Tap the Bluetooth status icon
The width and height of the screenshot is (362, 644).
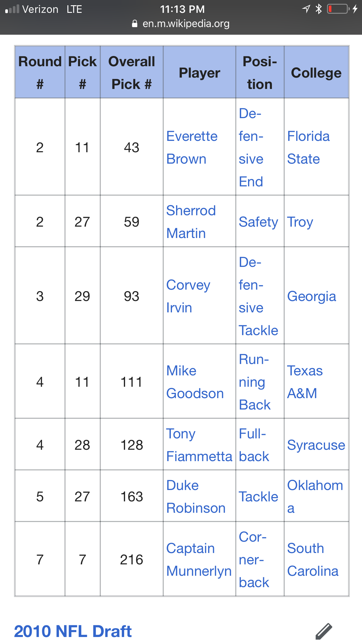coord(319,9)
